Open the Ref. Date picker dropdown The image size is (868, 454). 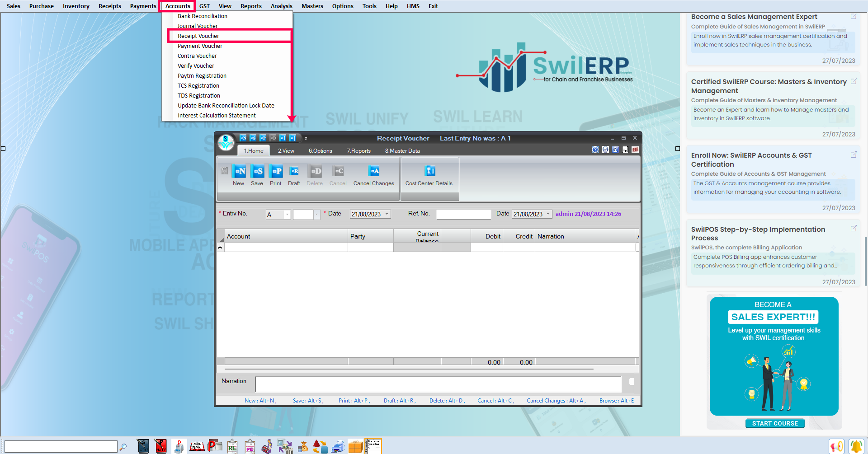548,214
